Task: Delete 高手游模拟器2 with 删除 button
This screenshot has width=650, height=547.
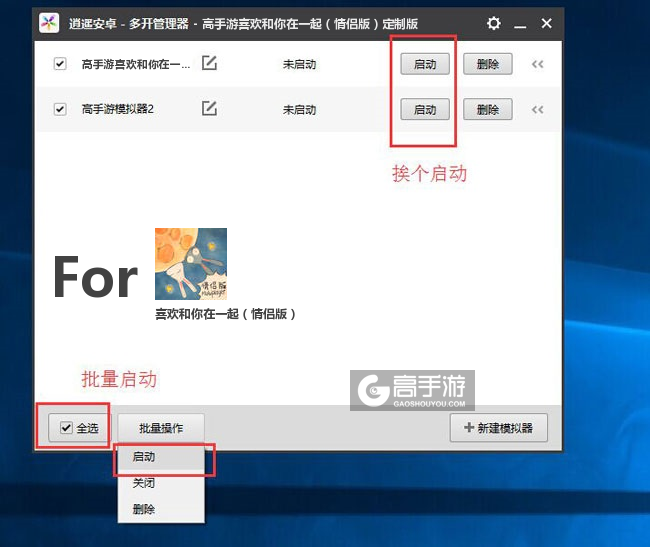Action: coord(488,109)
